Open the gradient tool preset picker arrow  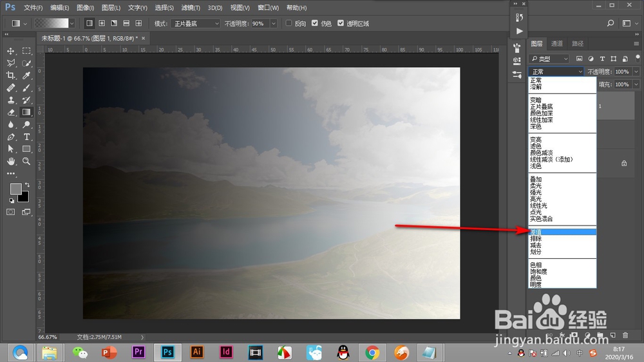click(25, 24)
